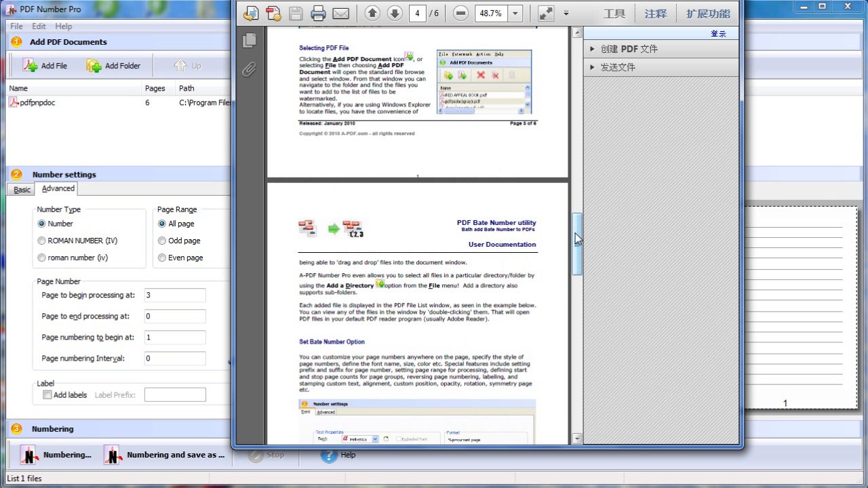This screenshot has height=488, width=868.
Task: Click the create PDF icon in reader toolbar
Action: [x=273, y=14]
